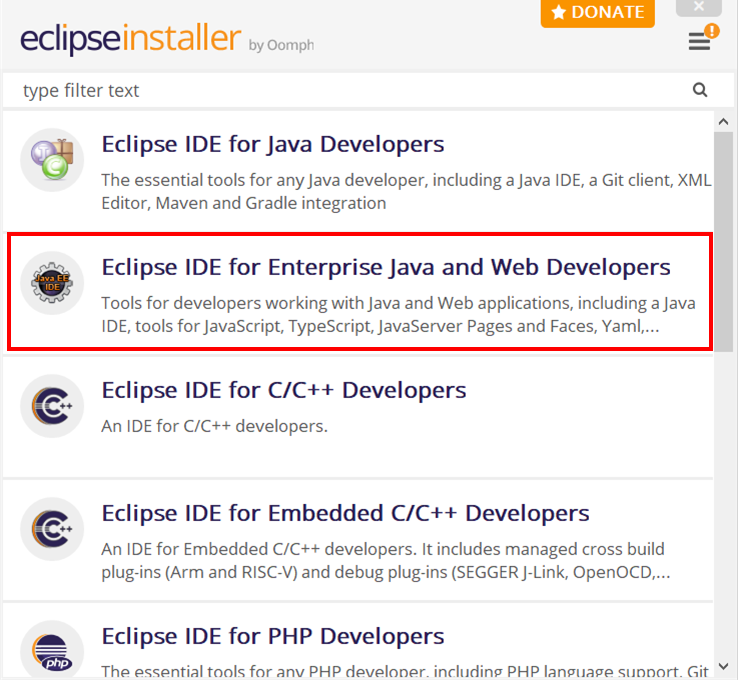Open the hamburger menu icon
Viewport: 738px width, 680px height.
point(699,41)
